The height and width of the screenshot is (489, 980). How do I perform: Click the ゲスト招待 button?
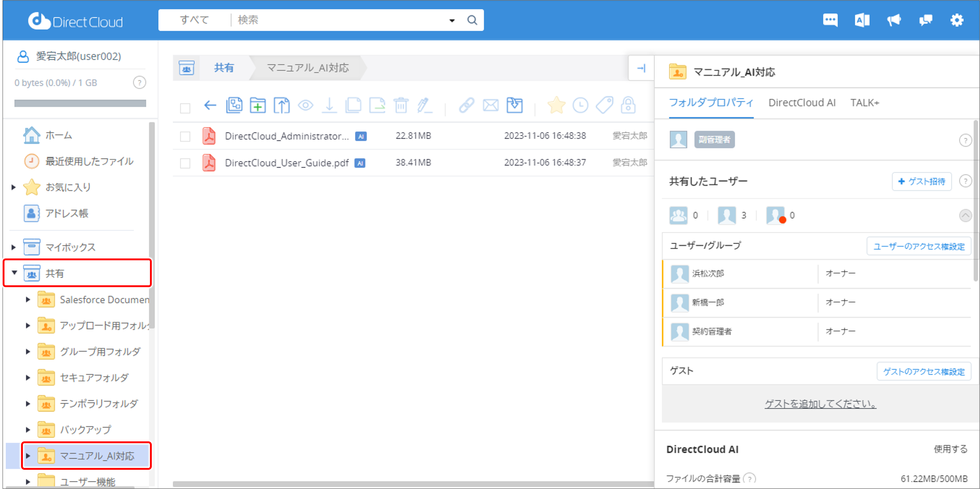(921, 182)
